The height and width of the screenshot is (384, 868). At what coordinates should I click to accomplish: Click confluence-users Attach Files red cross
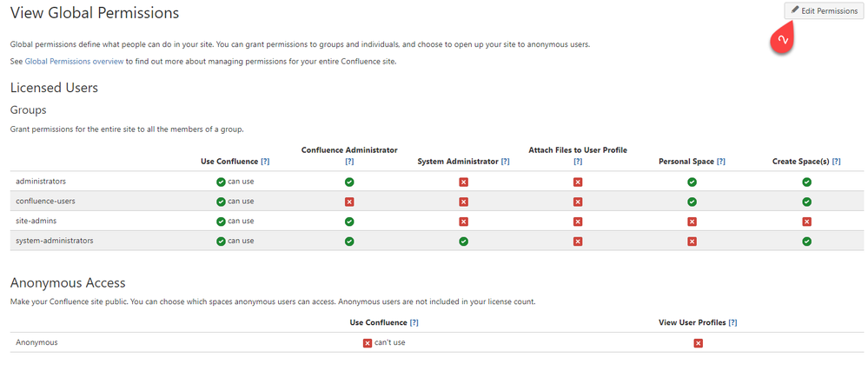pos(578,202)
